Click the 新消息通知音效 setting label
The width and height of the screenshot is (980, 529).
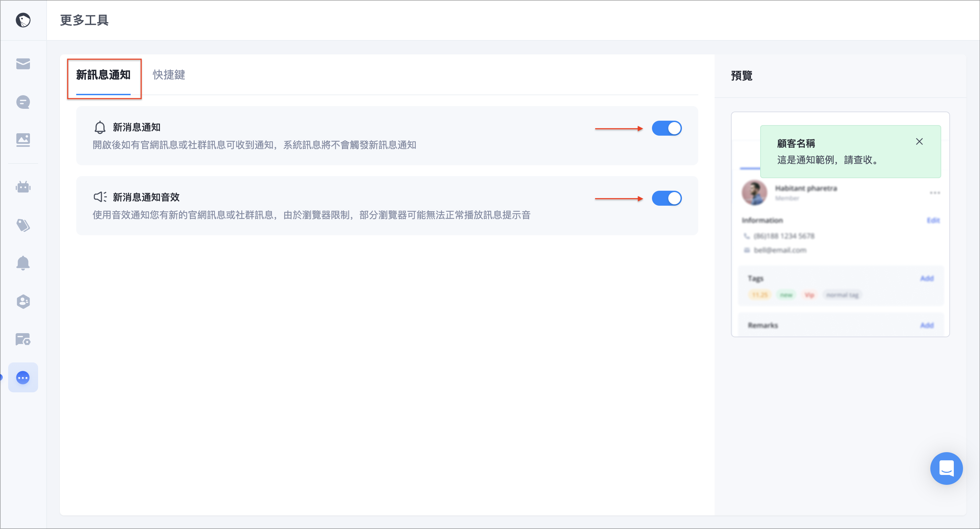pyautogui.click(x=146, y=197)
